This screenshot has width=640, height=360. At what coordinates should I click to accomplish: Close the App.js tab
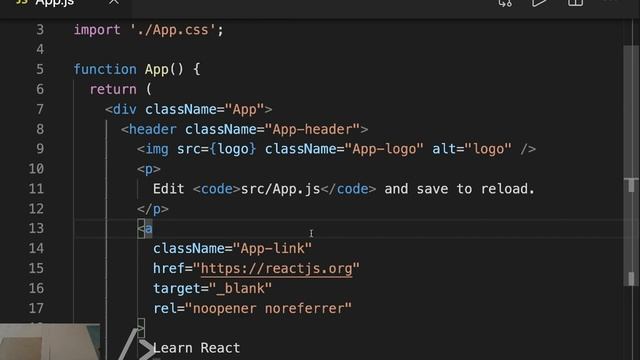click(114, 2)
